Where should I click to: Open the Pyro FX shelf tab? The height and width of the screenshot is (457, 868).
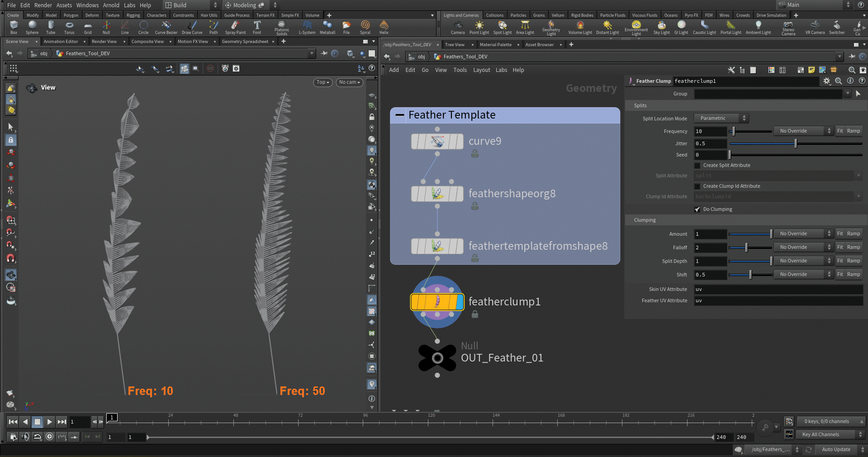point(691,15)
